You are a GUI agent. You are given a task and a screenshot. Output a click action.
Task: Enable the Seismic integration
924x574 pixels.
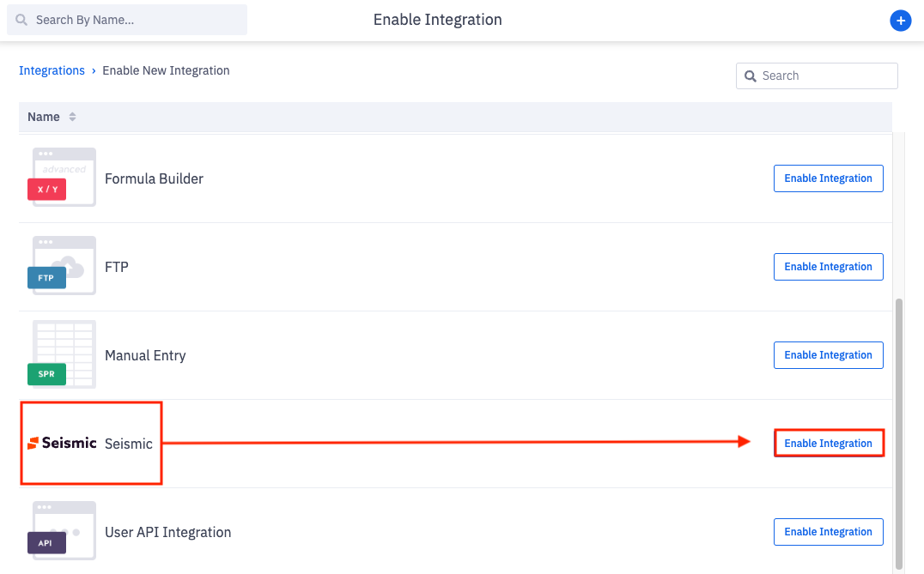pyautogui.click(x=828, y=443)
